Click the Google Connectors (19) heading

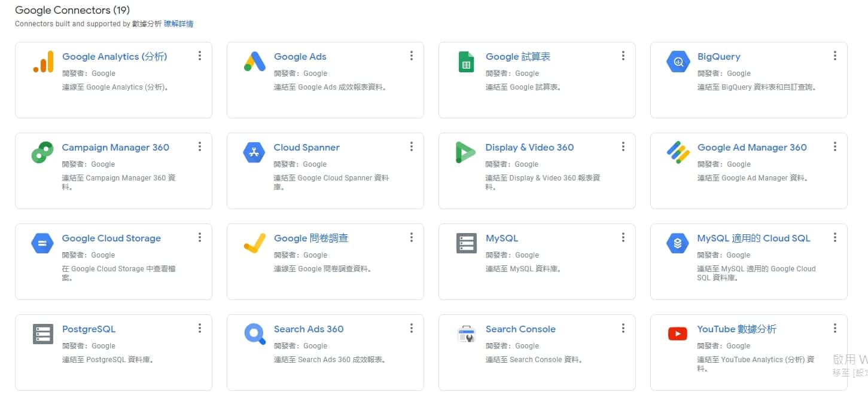tap(72, 10)
